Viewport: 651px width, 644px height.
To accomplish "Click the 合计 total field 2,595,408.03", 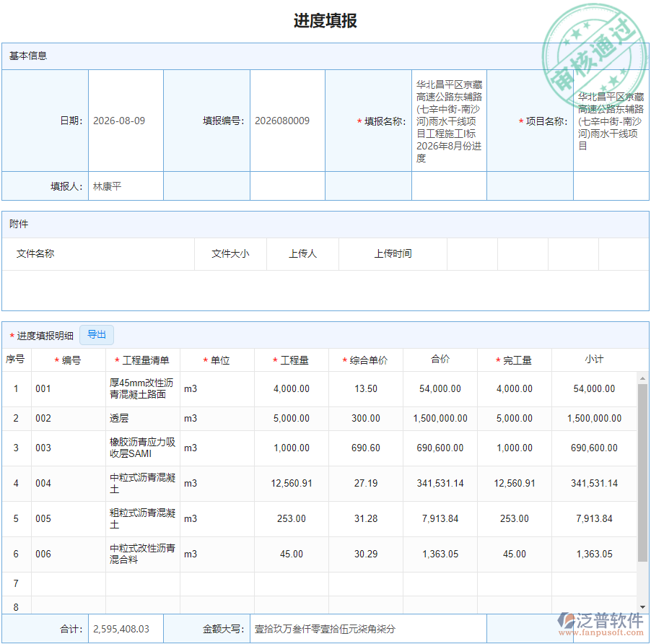I will [x=126, y=628].
